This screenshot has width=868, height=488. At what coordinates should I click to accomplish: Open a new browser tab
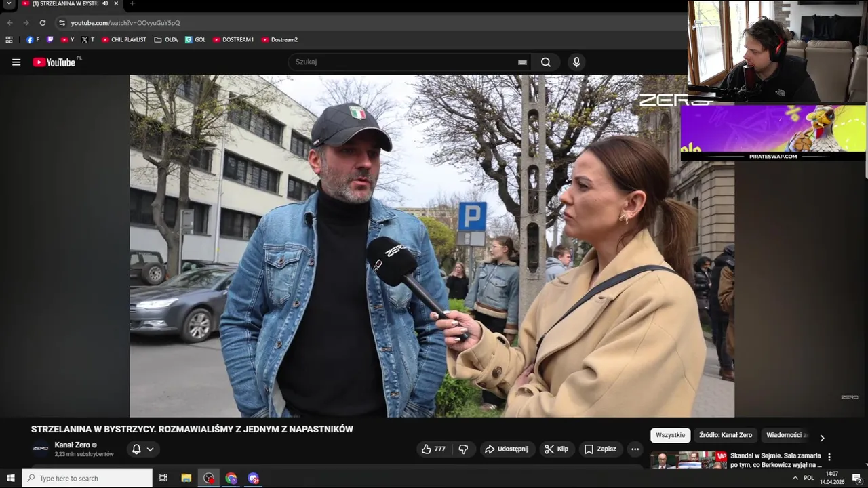pos(132,3)
